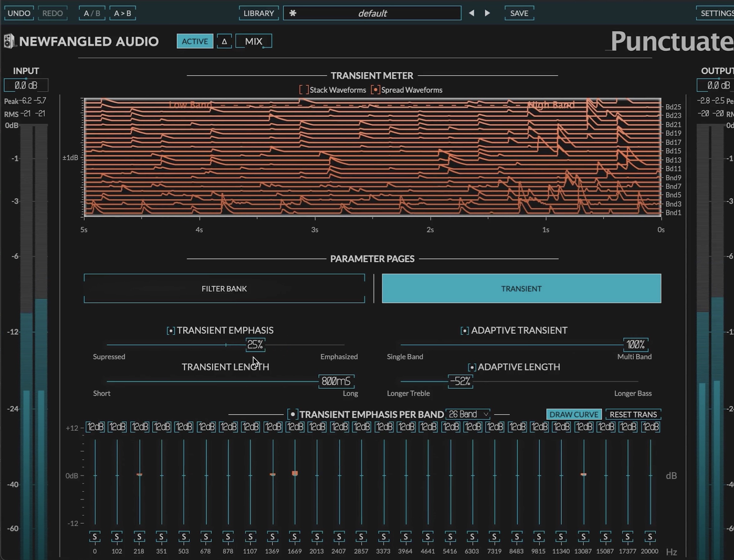This screenshot has height=560, width=734.
Task: Click RESET TRANS button
Action: click(x=633, y=414)
